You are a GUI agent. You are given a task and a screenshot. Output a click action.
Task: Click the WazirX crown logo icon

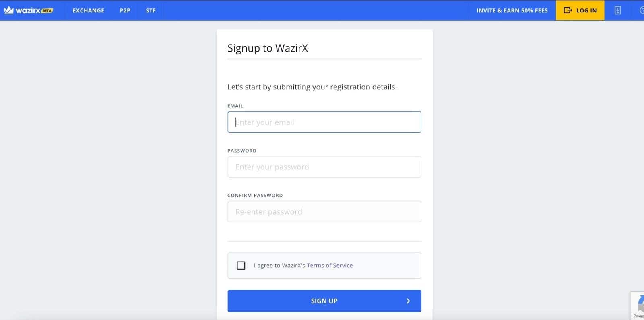point(9,10)
